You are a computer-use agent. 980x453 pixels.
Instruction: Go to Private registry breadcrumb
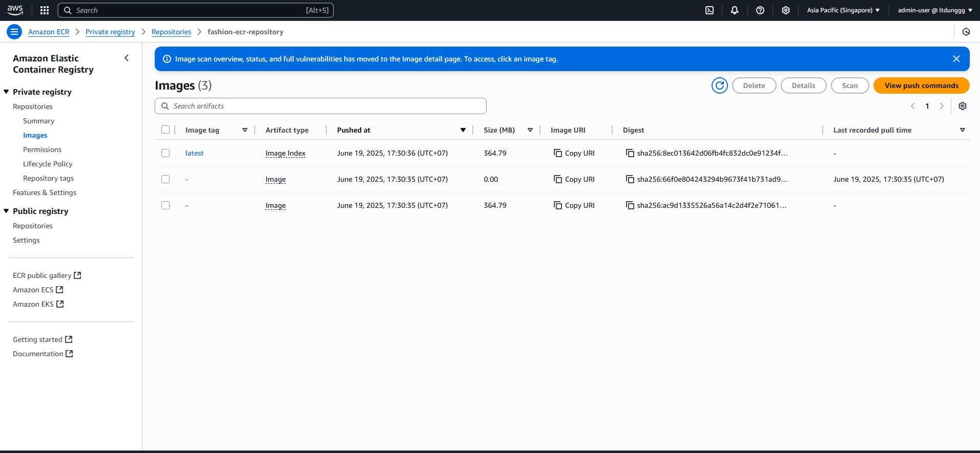(x=110, y=32)
